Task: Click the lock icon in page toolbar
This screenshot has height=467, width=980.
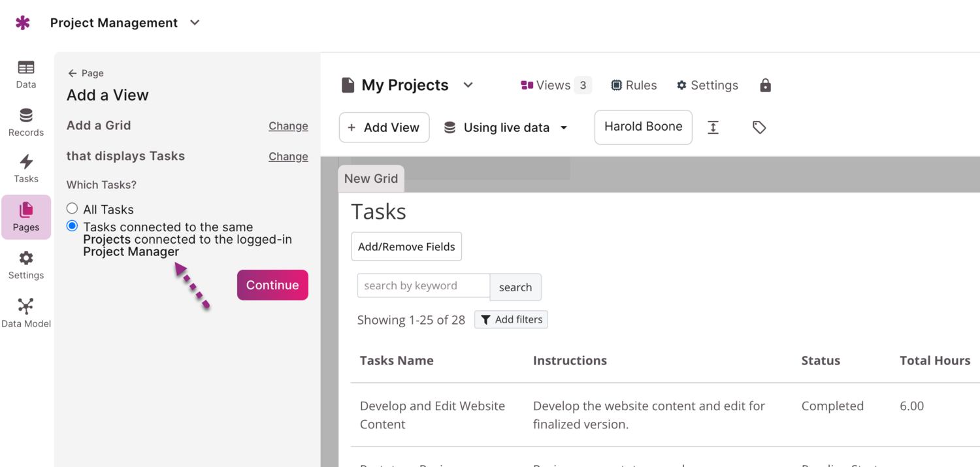Action: coord(765,86)
